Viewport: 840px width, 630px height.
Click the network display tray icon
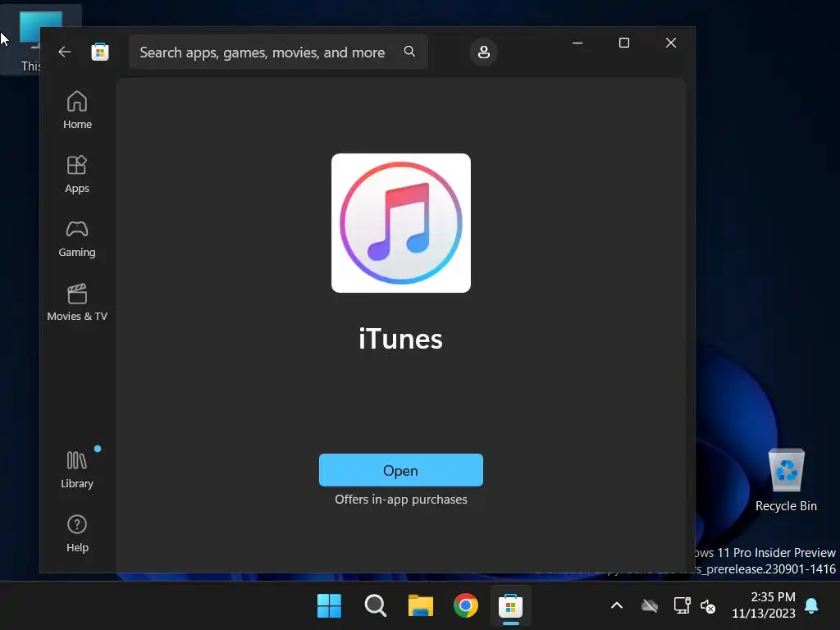[x=682, y=606]
